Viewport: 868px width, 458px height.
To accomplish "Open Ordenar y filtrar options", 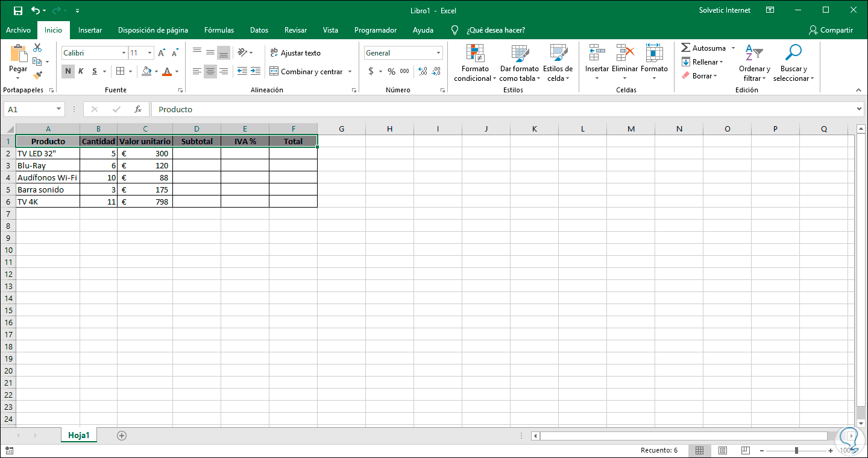I will (x=754, y=63).
